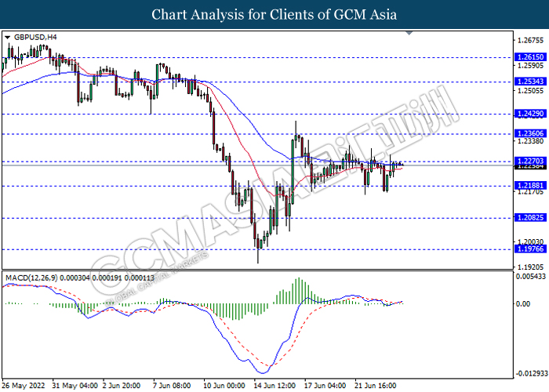Viewport: 549px width, 392px height.
Task: Click the 1.20030 price axis value
Action: coord(531,241)
